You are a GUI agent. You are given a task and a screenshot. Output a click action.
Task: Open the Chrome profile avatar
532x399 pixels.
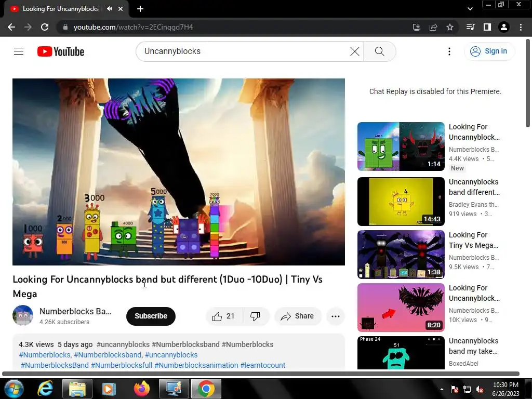point(504,27)
